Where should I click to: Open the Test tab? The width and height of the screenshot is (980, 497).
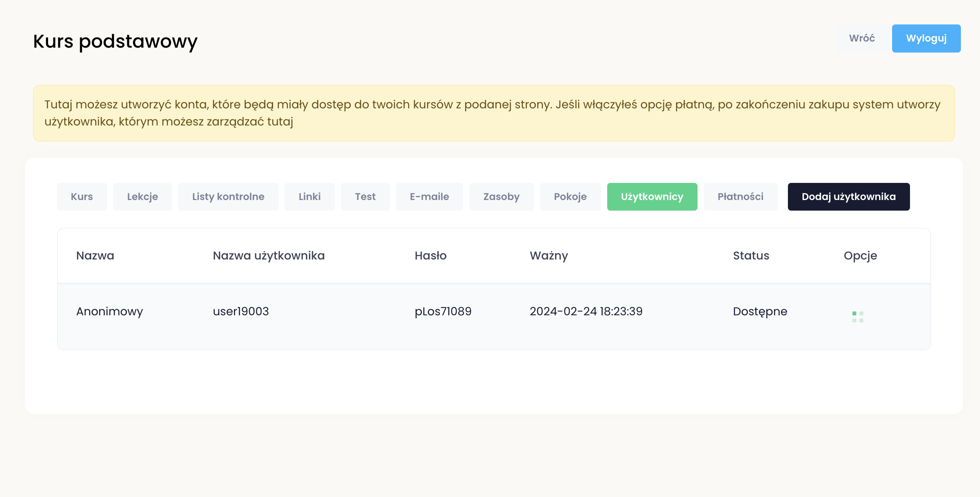tap(365, 197)
